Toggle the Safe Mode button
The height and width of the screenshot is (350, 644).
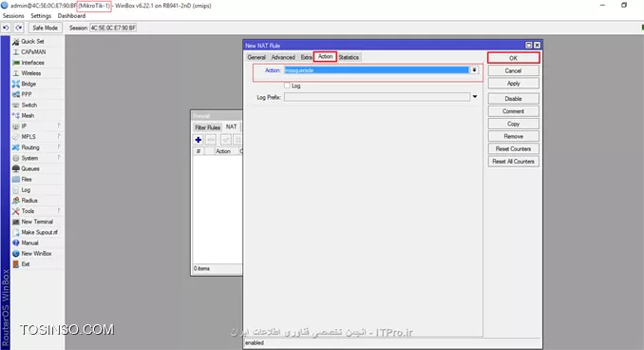pyautogui.click(x=46, y=28)
